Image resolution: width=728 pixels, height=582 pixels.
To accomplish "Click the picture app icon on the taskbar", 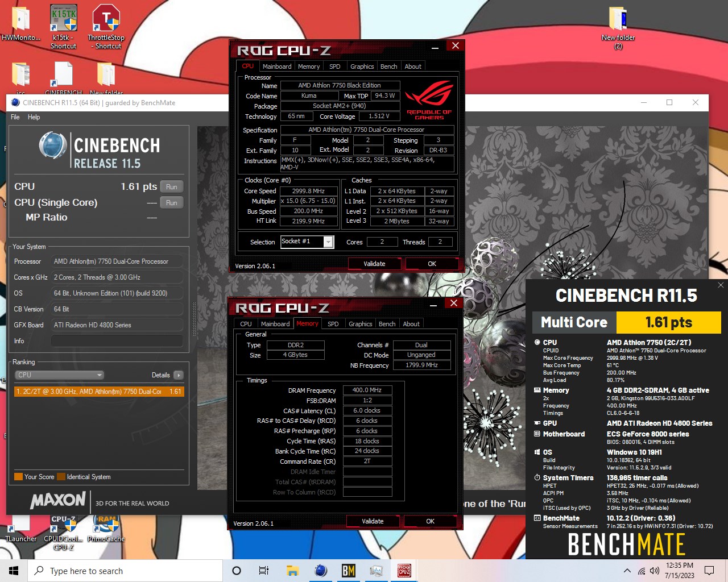I will click(376, 571).
